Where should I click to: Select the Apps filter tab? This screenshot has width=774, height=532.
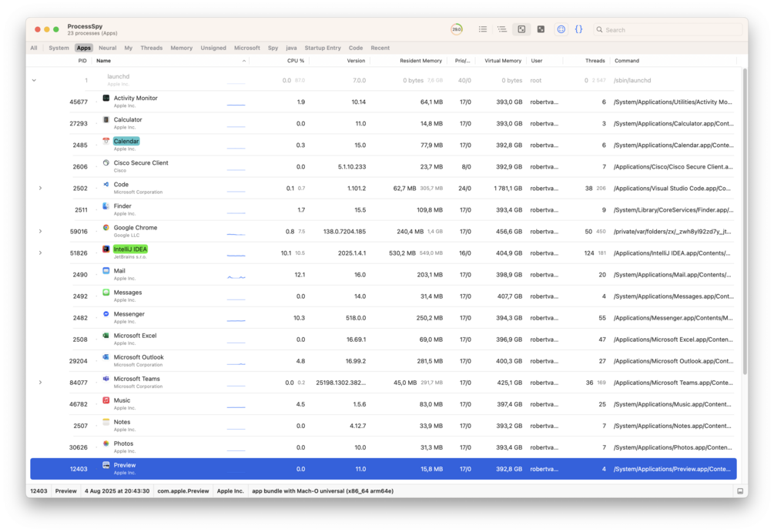point(83,48)
